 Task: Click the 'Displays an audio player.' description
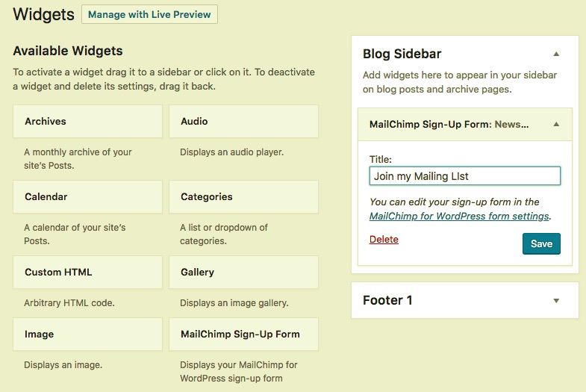[231, 152]
